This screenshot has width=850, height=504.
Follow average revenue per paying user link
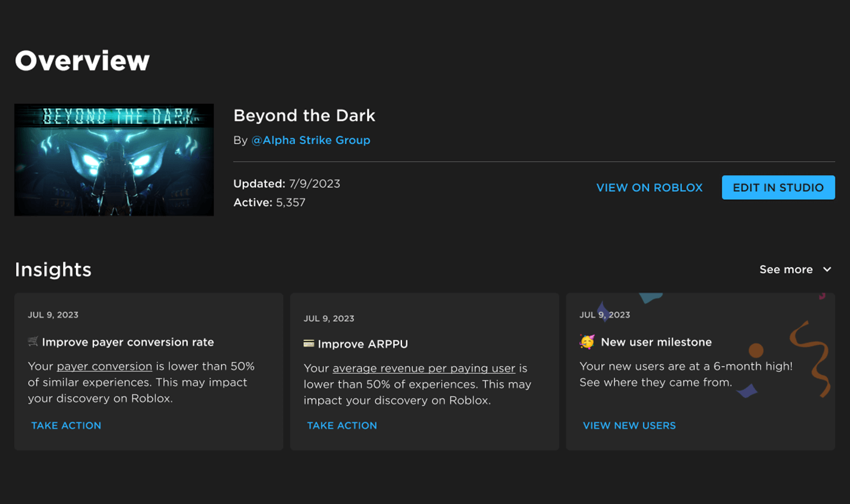(424, 368)
